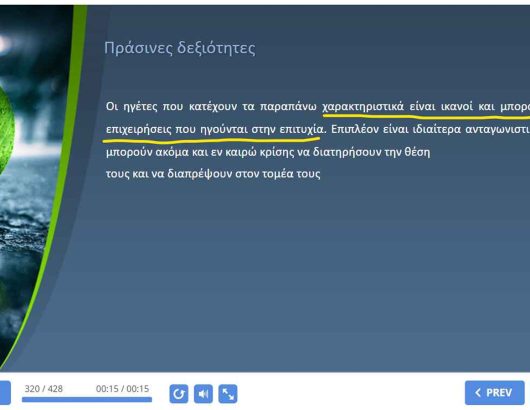Click the partially visible blue button at bottom-left
The width and height of the screenshot is (530, 410).
[x=5, y=393]
